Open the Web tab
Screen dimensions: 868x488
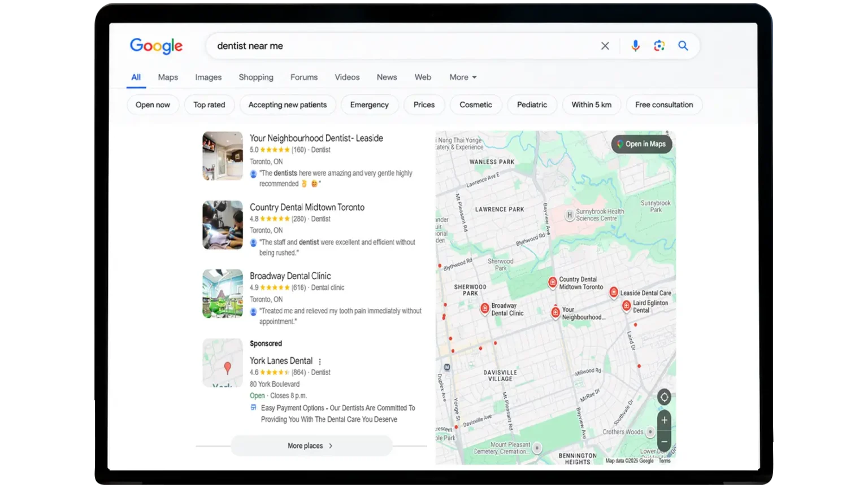click(x=423, y=77)
